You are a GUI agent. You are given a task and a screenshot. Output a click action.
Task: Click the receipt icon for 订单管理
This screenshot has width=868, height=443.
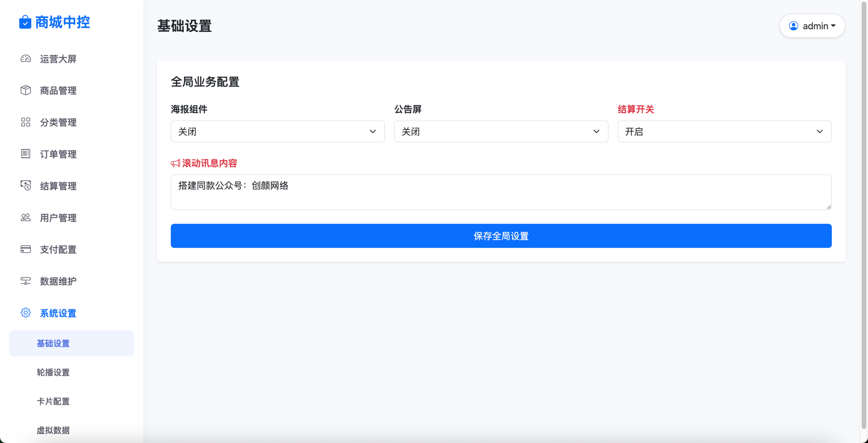[x=26, y=154]
